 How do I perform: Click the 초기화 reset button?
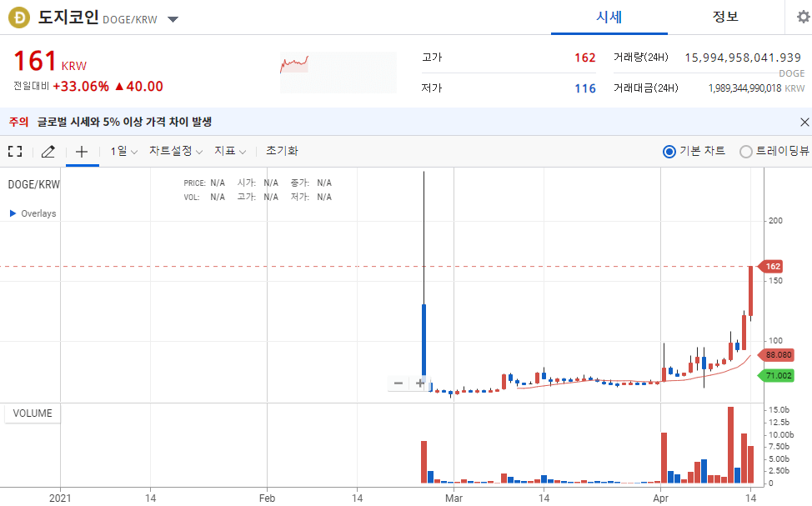click(282, 151)
